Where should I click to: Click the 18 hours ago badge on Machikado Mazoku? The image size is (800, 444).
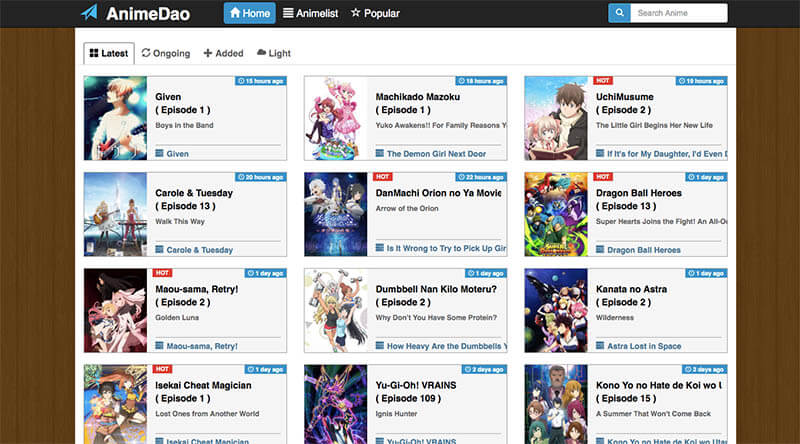pos(481,81)
